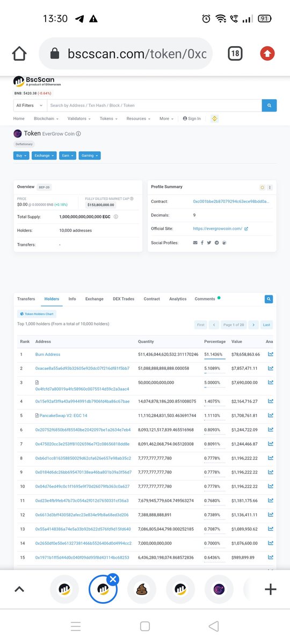Viewport: 290px width, 644px height.
Task: Click the Sign In link
Action: 192,119
